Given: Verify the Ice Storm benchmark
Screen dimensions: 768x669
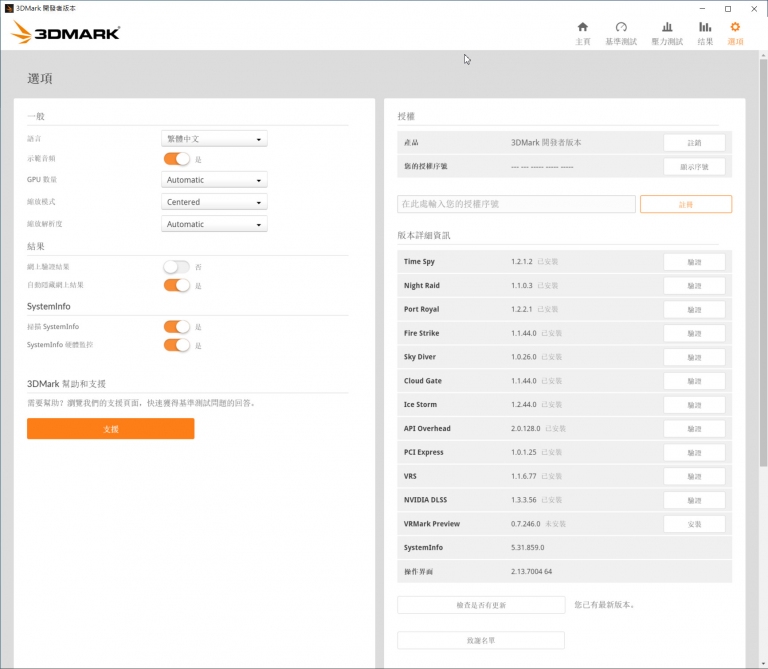Looking at the screenshot, I should pyautogui.click(x=694, y=405).
